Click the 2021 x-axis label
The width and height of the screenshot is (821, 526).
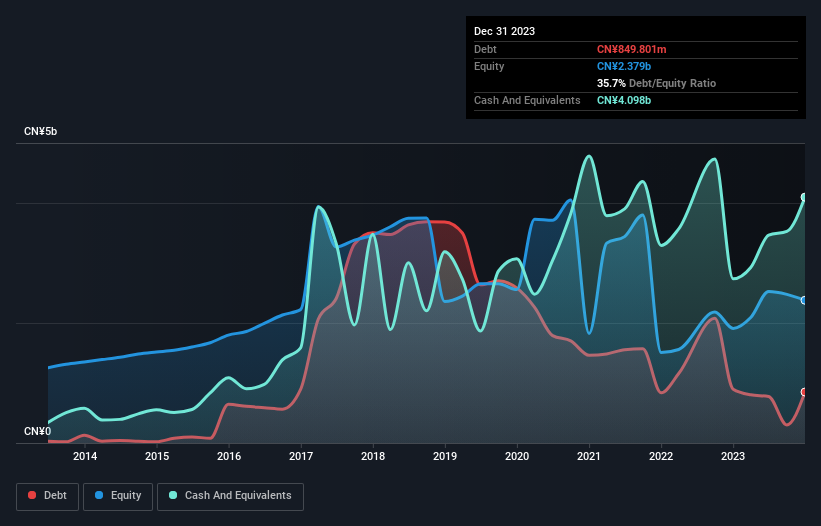coord(589,456)
